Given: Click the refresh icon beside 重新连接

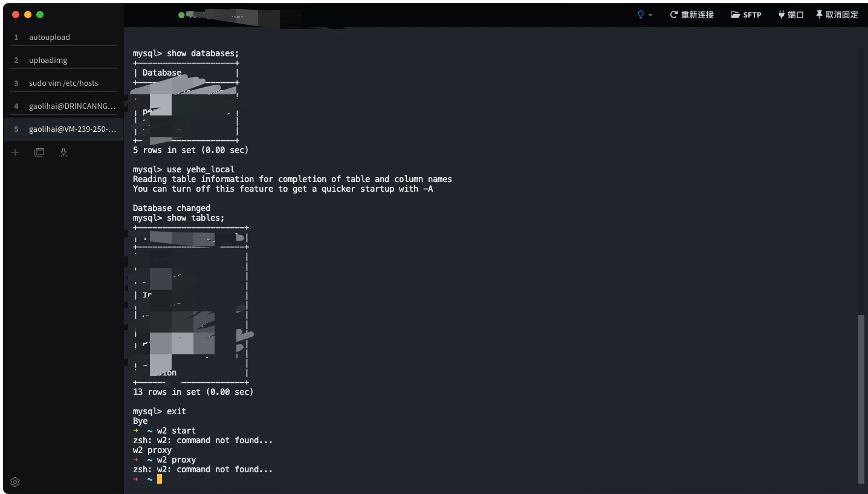Looking at the screenshot, I should click(673, 15).
